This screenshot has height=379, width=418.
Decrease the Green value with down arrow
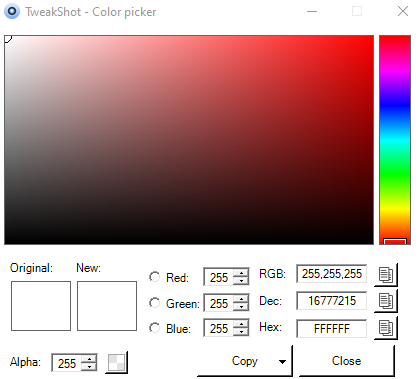click(x=241, y=306)
